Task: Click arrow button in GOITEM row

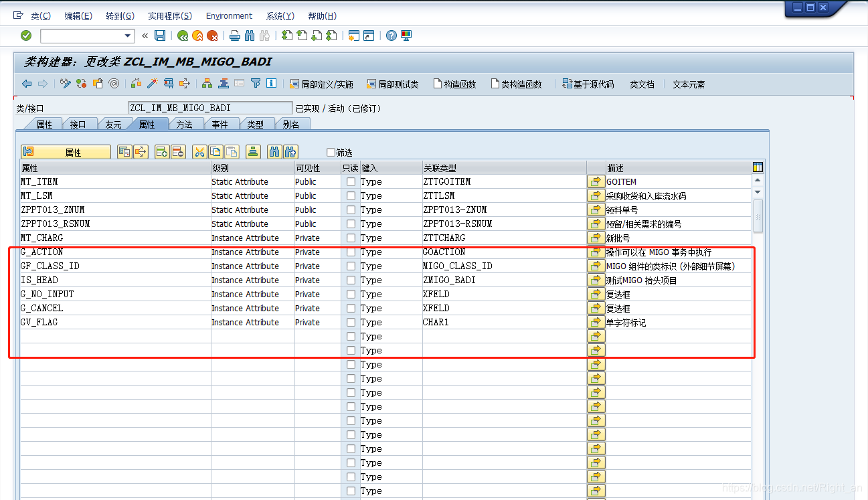Action: tap(596, 181)
